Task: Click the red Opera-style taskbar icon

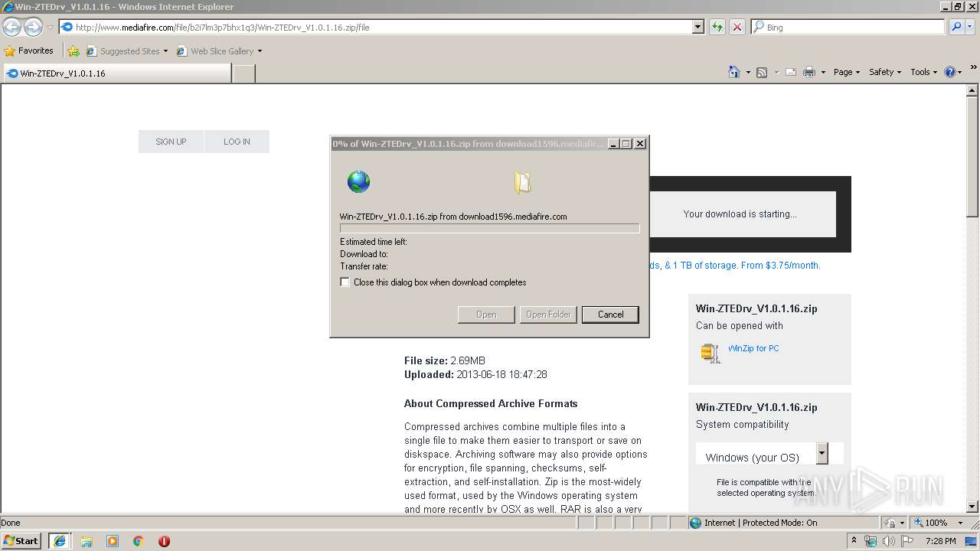Action: (x=164, y=541)
